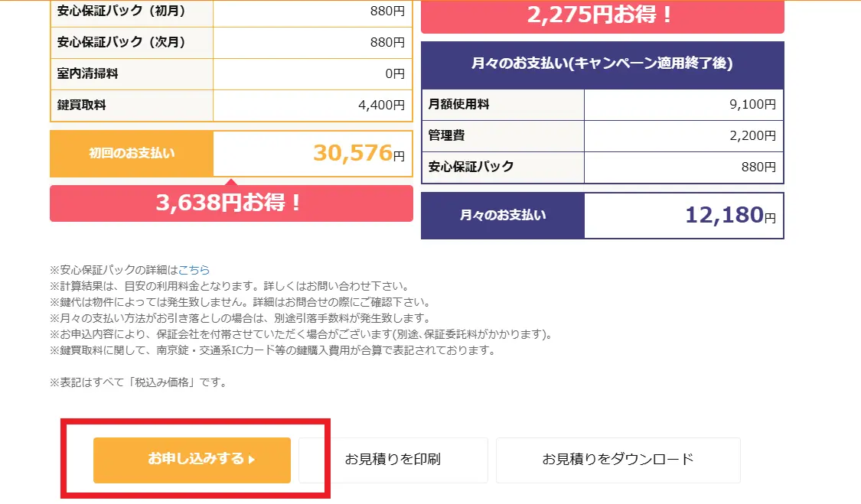The height and width of the screenshot is (504, 861).
Task: Click the 2,275円お得！ savings banner
Action: (x=602, y=15)
